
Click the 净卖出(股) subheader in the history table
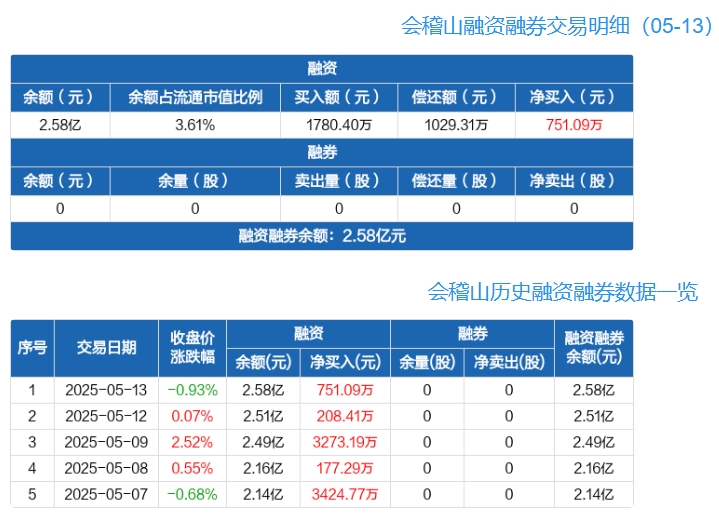[x=509, y=363]
